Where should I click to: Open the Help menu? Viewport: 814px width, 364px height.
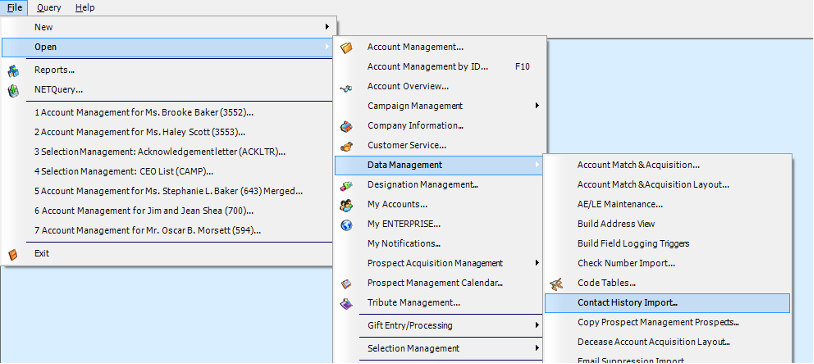point(85,8)
